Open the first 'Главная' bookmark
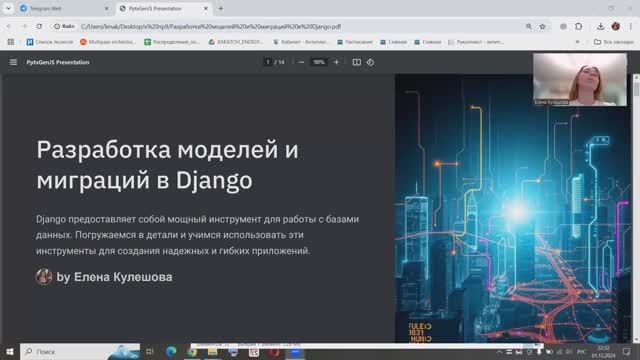The width and height of the screenshot is (640, 360). (x=393, y=42)
